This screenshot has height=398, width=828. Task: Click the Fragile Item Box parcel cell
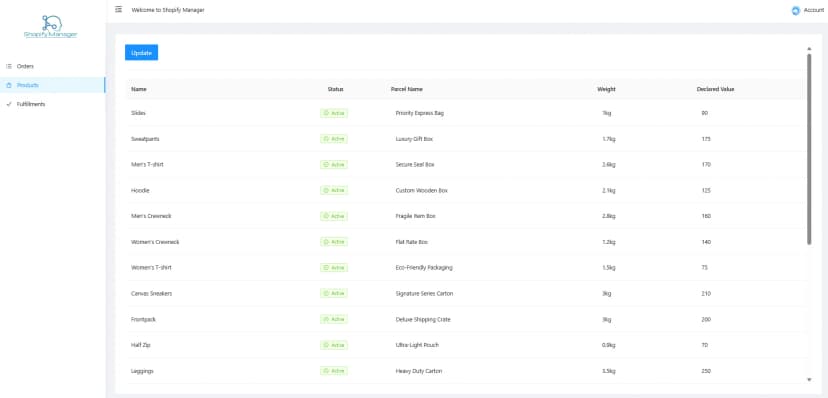point(416,216)
